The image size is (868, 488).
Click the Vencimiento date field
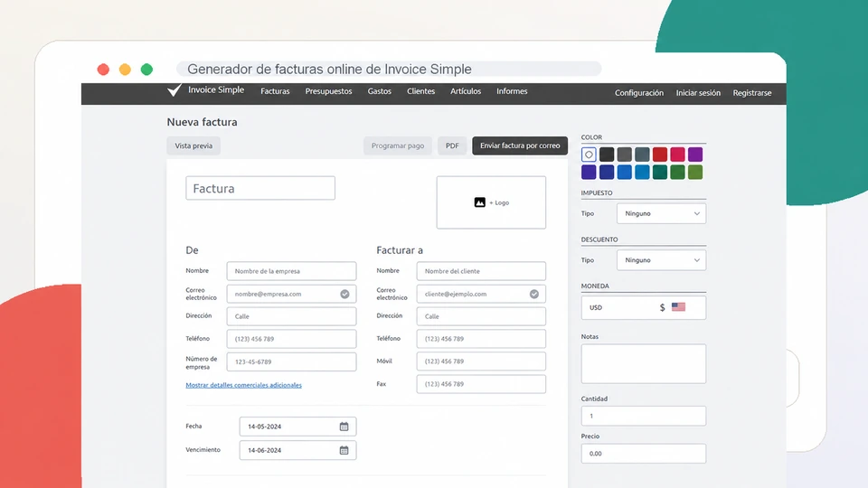coord(297,450)
